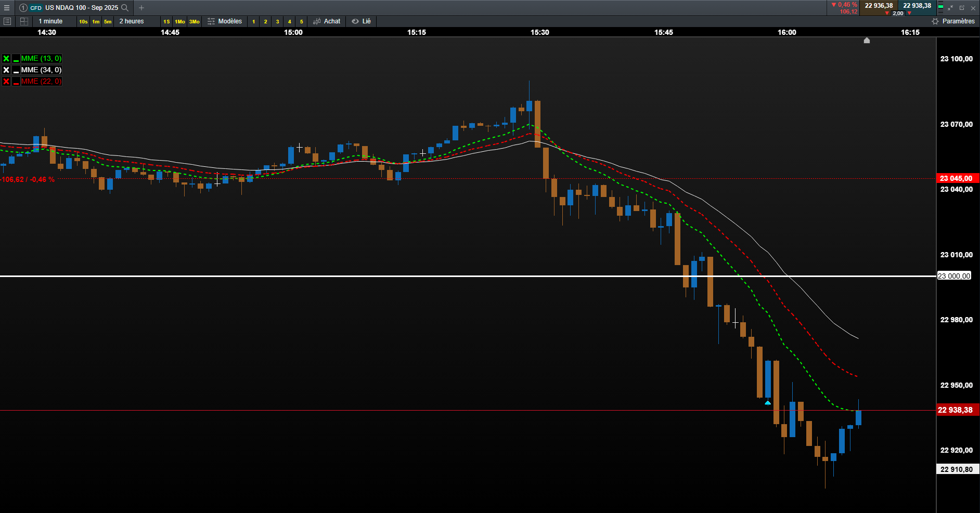Search instrument with magnifier icon
980x513 pixels.
(125, 8)
